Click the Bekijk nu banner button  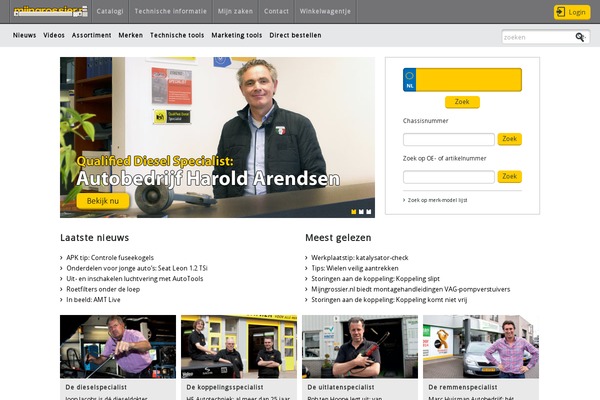pyautogui.click(x=103, y=201)
